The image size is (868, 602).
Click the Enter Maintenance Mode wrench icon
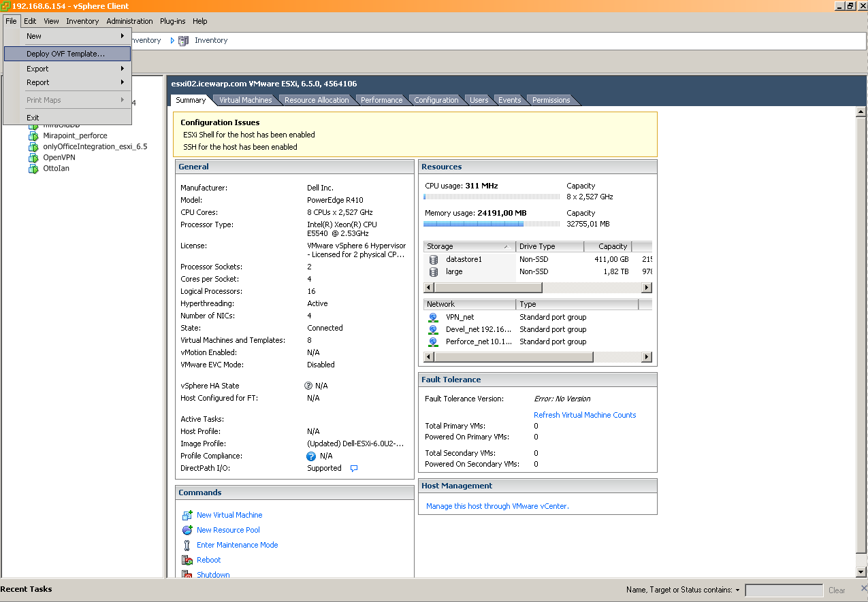[189, 545]
